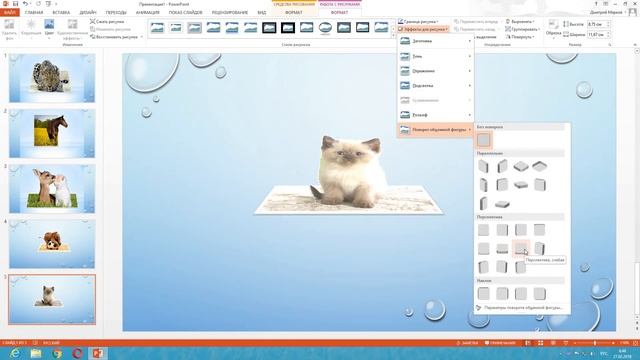
Task: Click Восстановить рисунок (reset picture)
Action: pos(114,37)
